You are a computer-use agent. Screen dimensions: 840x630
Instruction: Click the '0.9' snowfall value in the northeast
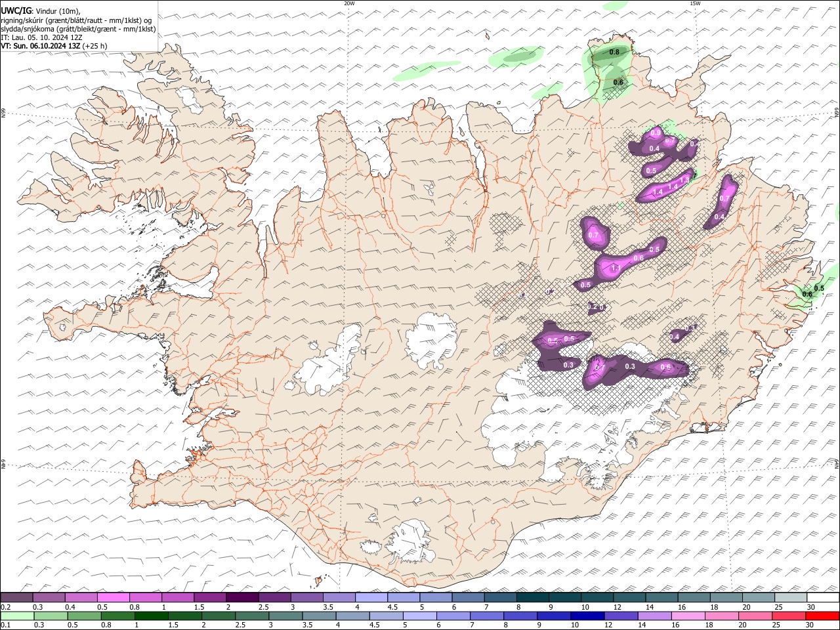click(x=655, y=134)
